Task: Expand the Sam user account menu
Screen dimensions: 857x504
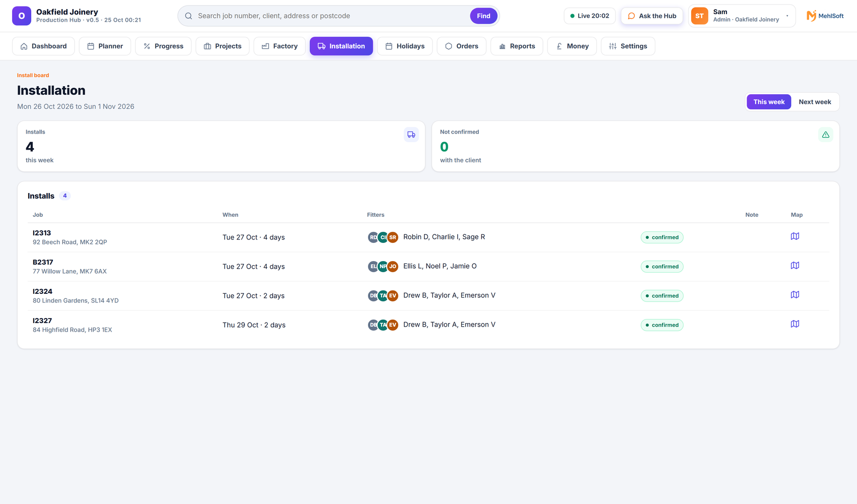Action: (742, 16)
